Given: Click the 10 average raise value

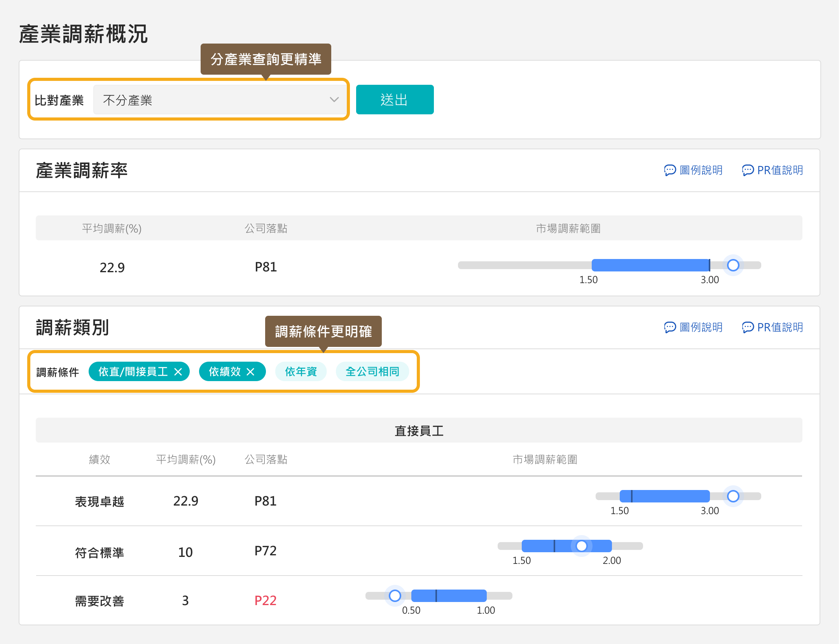Looking at the screenshot, I should pos(185,552).
